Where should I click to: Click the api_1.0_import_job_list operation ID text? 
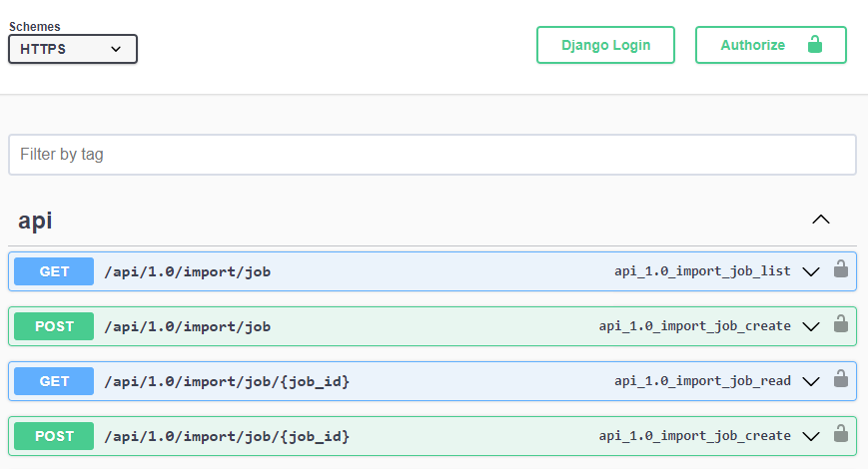coord(702,271)
